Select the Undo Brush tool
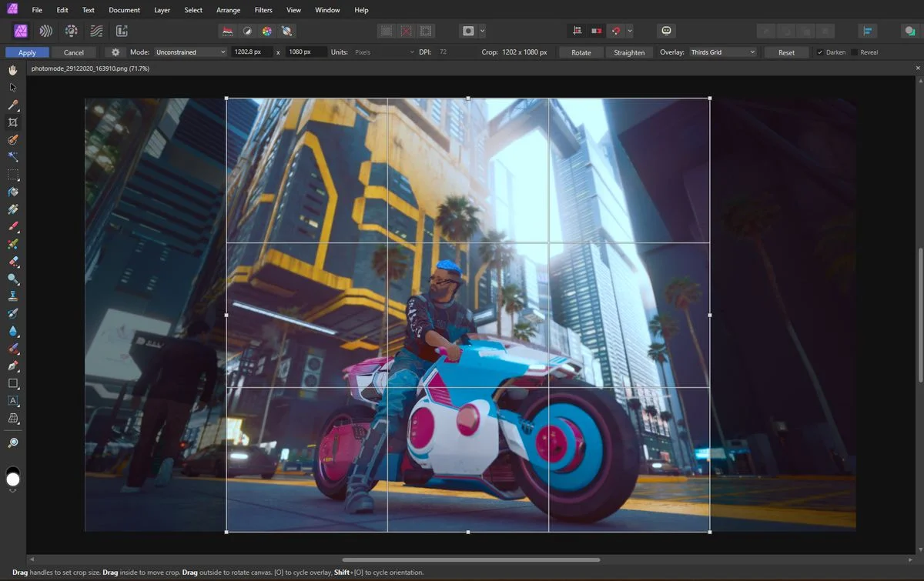This screenshot has width=924, height=581. [x=13, y=314]
